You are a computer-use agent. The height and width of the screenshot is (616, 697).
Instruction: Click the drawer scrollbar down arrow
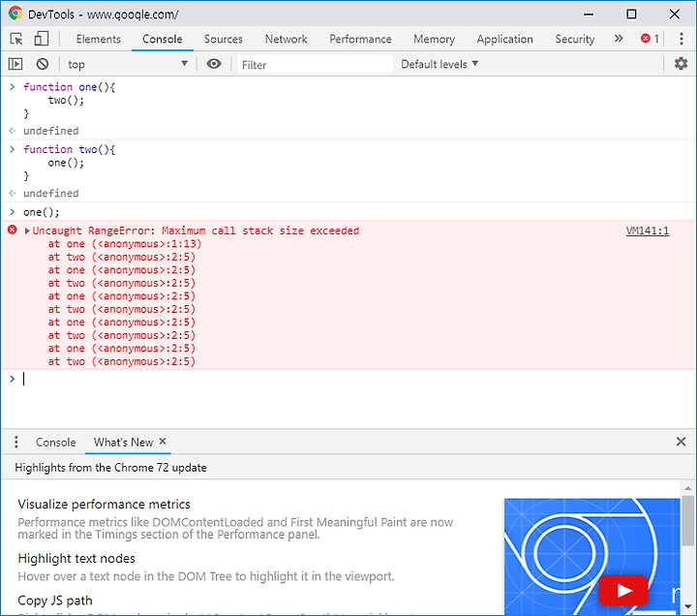(x=688, y=606)
